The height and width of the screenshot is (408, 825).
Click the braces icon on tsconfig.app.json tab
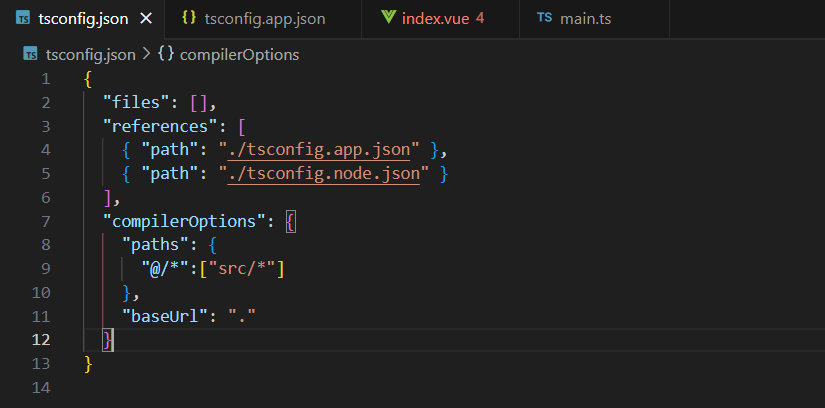188,19
